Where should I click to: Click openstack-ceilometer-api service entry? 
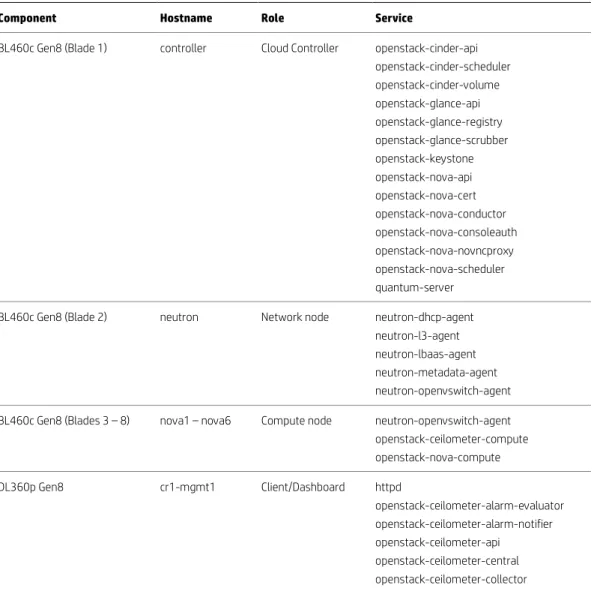tap(438, 543)
